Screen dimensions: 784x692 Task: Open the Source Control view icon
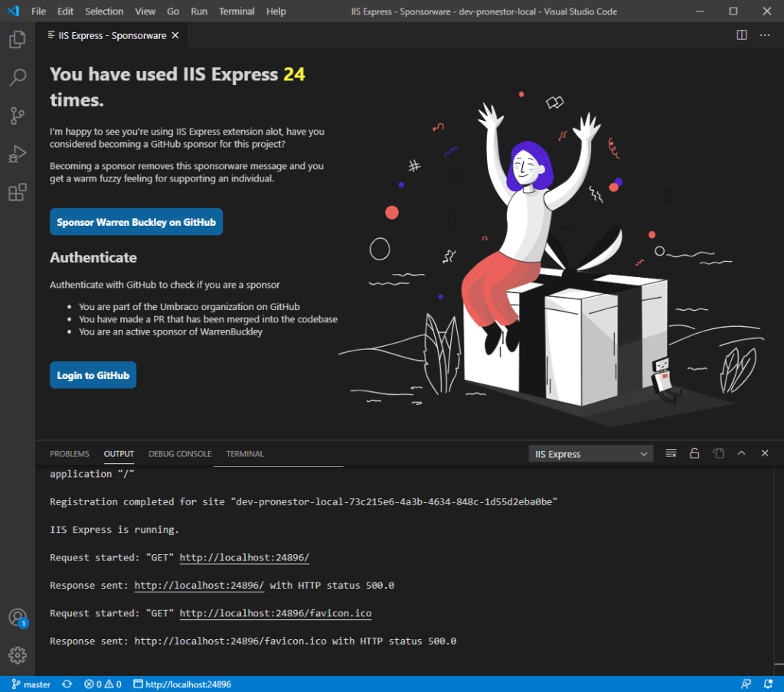17,116
